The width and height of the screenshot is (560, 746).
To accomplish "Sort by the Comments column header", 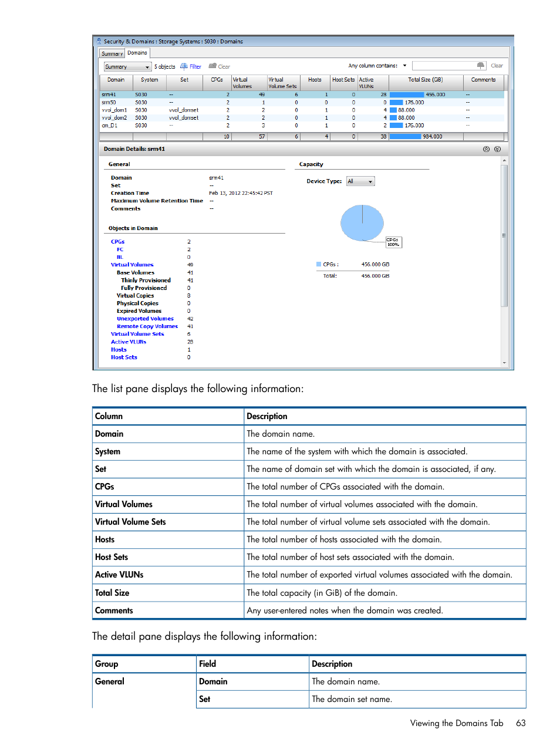I will [x=483, y=82].
